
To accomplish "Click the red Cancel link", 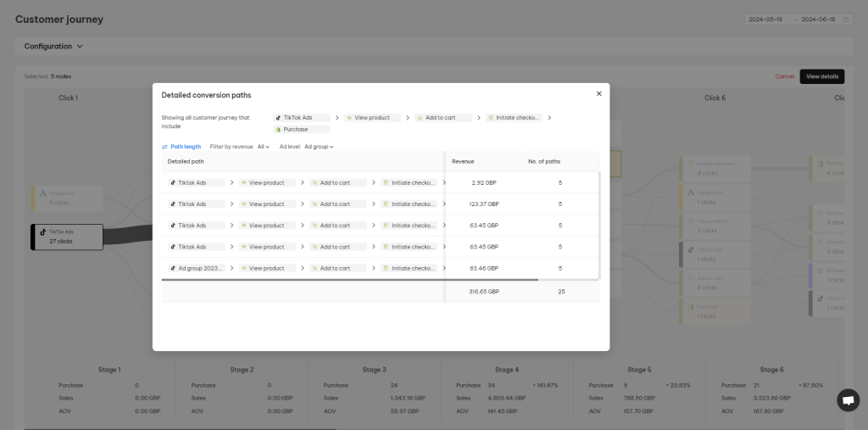I will [x=784, y=76].
